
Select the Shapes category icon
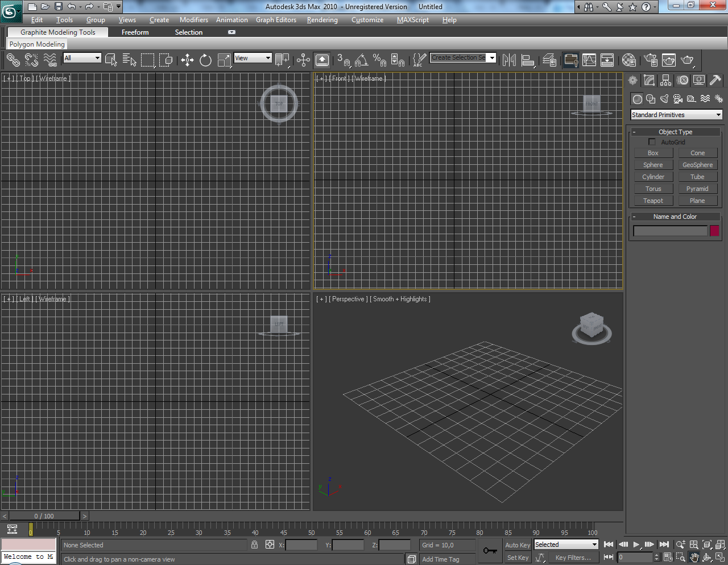[x=651, y=99]
